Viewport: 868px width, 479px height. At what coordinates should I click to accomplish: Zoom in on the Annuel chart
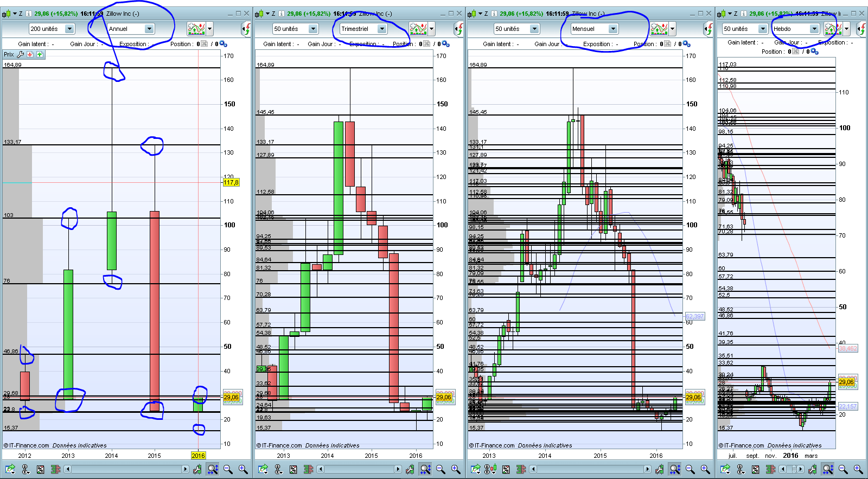point(243,469)
